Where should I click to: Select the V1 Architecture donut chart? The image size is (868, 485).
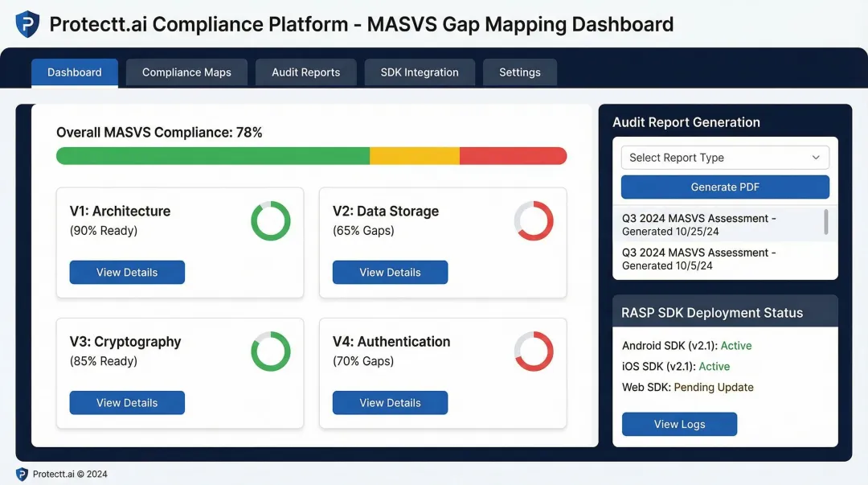coord(271,221)
